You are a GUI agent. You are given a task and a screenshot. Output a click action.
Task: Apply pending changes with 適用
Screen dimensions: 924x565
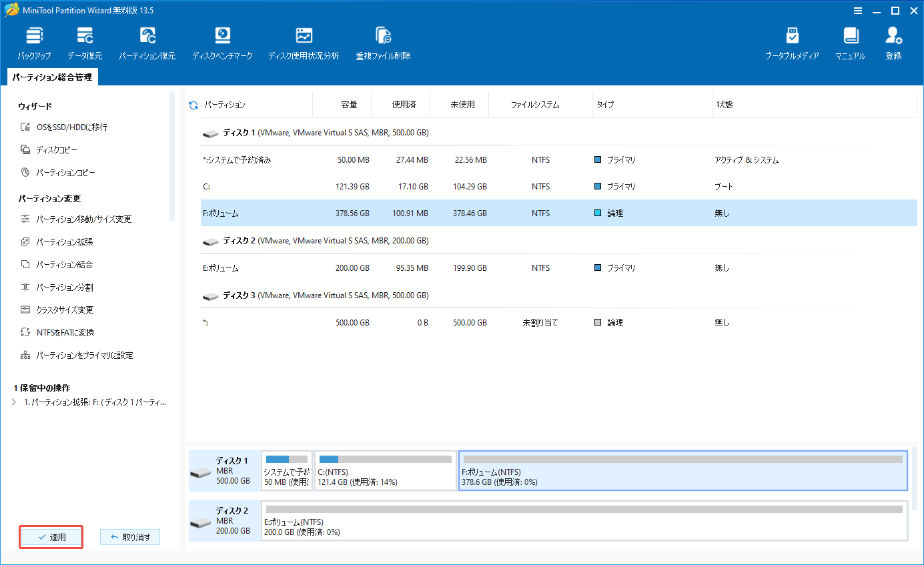coord(51,536)
